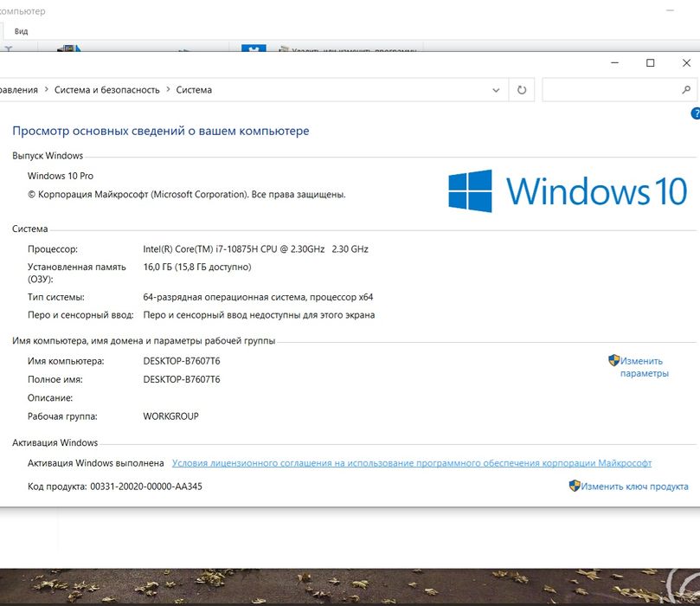Expand chevron before 'Система и безопасность' breadcrumb
Screen dimensions: 700x606
[x=46, y=90]
